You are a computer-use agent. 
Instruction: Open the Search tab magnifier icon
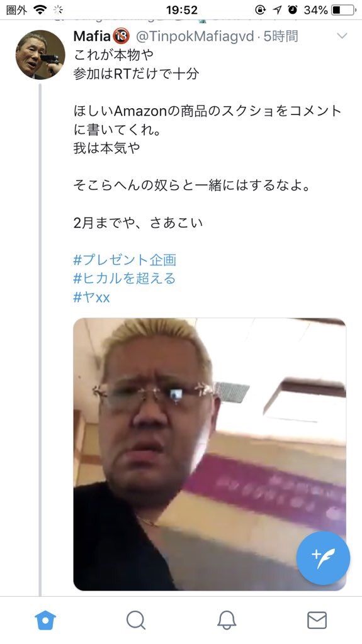(136, 620)
